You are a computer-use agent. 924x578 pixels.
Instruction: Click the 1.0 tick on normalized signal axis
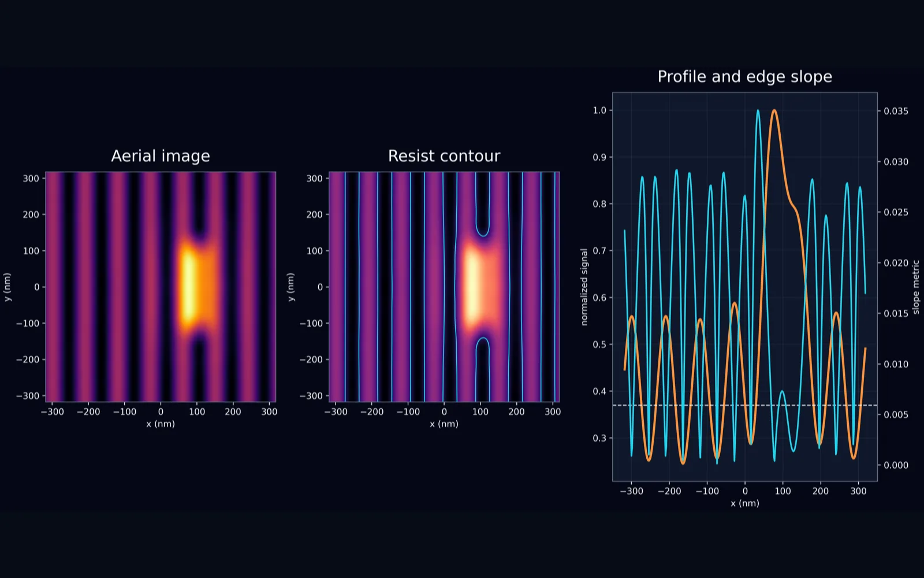(599, 110)
